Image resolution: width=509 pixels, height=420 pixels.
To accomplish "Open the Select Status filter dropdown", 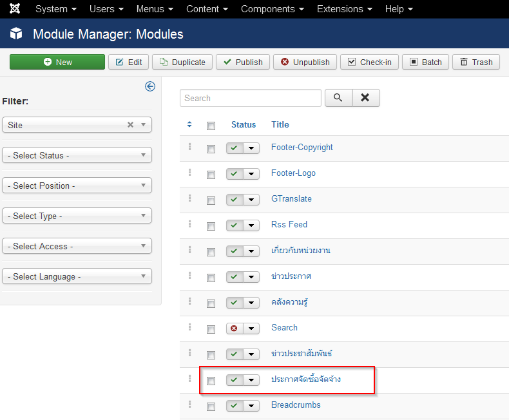I will tap(77, 155).
